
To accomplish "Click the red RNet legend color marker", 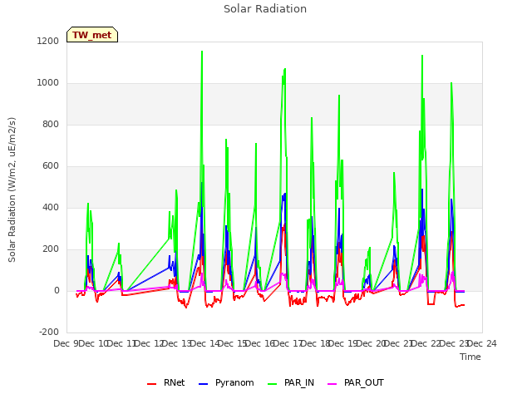I will (151, 384).
